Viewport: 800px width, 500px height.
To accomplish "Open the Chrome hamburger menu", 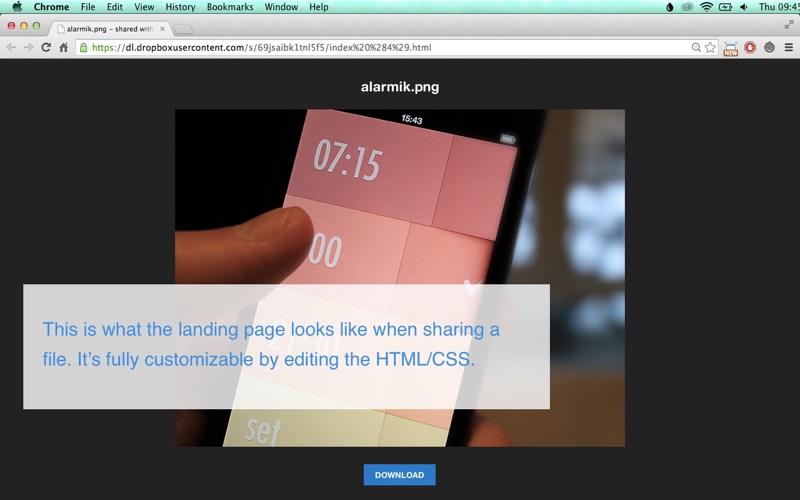I will pos(788,47).
